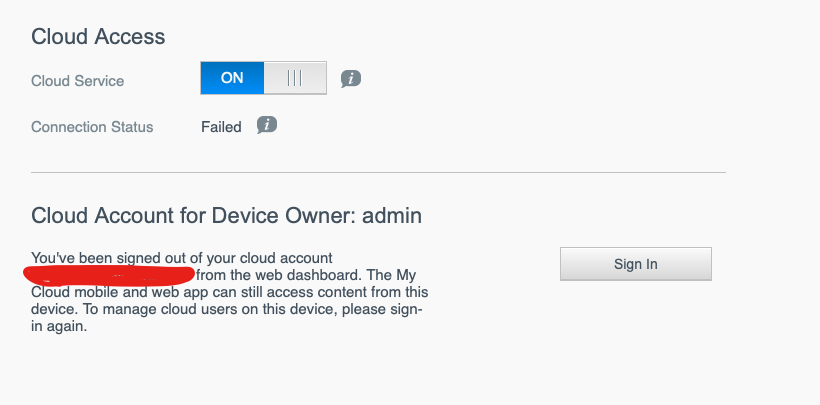The image size is (820, 405).
Task: Click the final "in again." text line
Action: pyautogui.click(x=59, y=326)
